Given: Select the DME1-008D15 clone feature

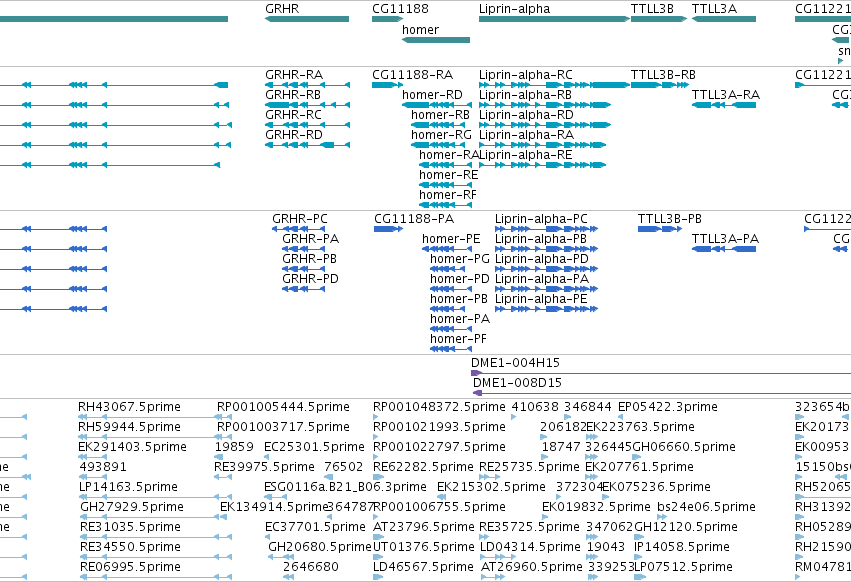Looking at the screenshot, I should pyautogui.click(x=662, y=394).
